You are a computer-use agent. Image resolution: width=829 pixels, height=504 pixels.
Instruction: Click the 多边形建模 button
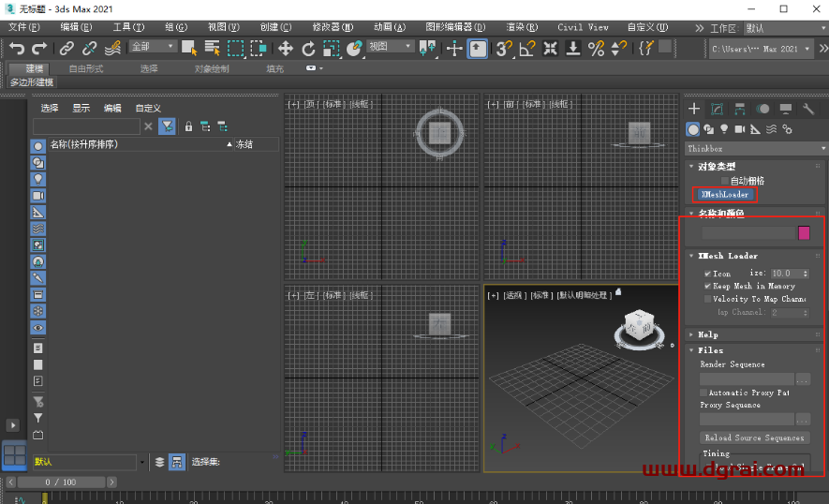(32, 82)
